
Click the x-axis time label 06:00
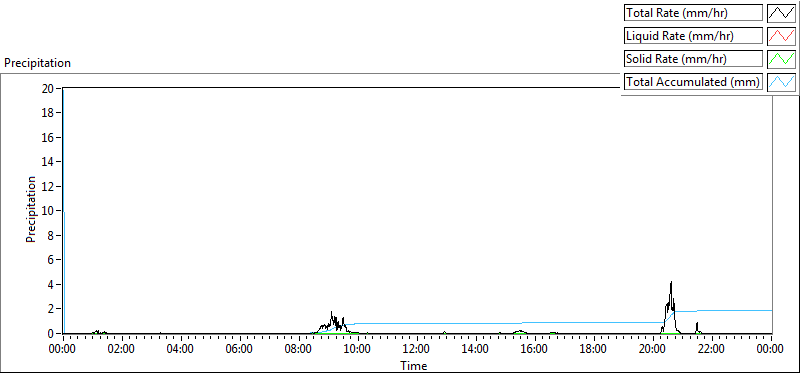[240, 349]
